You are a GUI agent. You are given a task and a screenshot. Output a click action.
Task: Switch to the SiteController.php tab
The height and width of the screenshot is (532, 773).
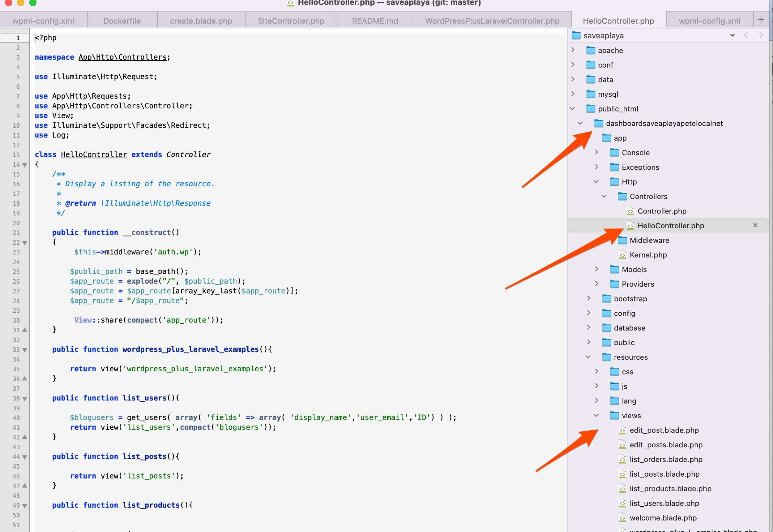291,21
